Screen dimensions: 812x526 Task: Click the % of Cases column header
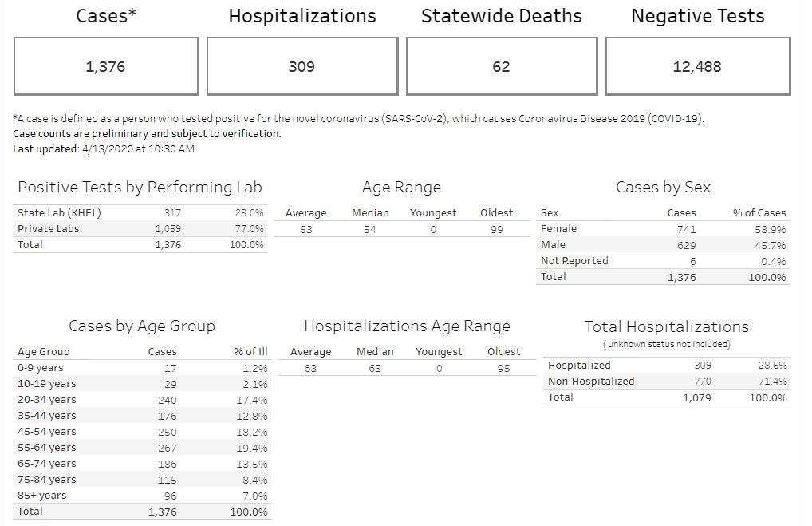(x=759, y=213)
